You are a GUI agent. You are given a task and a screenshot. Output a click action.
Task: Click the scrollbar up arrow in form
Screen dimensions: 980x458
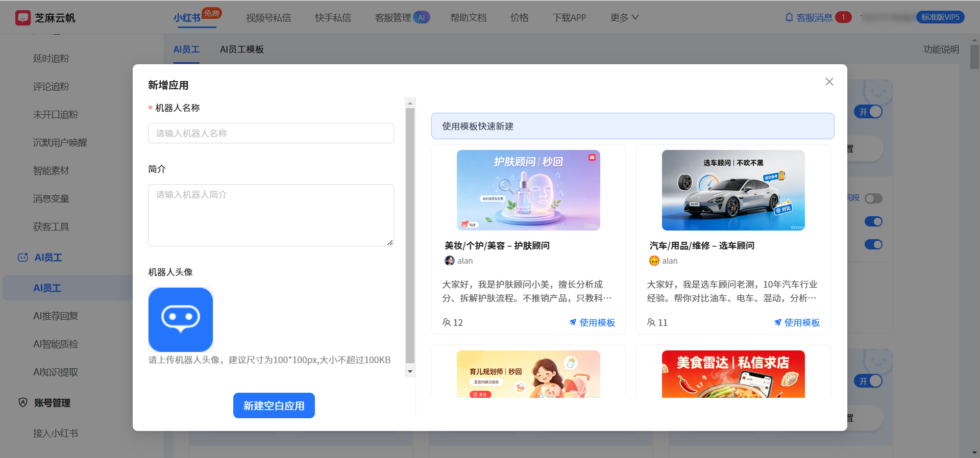pos(410,103)
